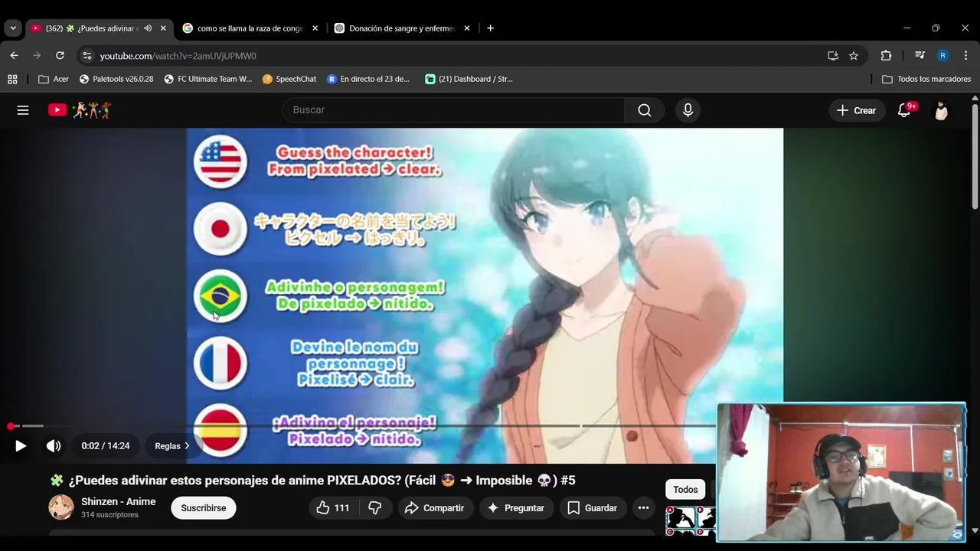Select the Todos filter chip
Image resolution: width=980 pixels, height=551 pixels.
pos(685,490)
